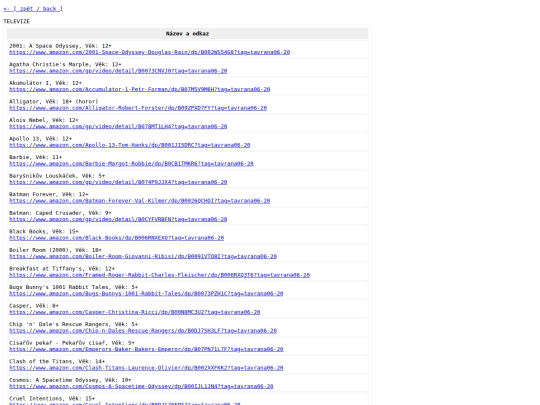The height and width of the screenshot is (405, 540).
Task: Select text 'Chip 'n' Dale's Rescue Rangers'
Action: pyautogui.click(x=59, y=325)
